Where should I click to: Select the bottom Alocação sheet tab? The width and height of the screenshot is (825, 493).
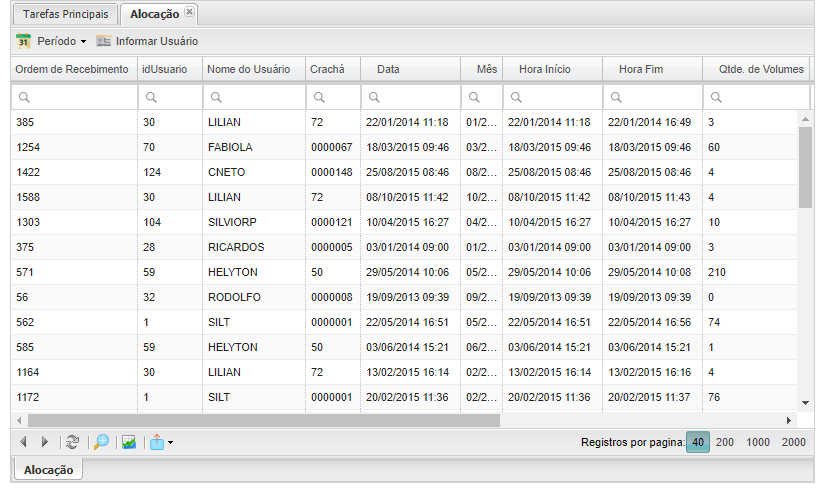tap(48, 470)
